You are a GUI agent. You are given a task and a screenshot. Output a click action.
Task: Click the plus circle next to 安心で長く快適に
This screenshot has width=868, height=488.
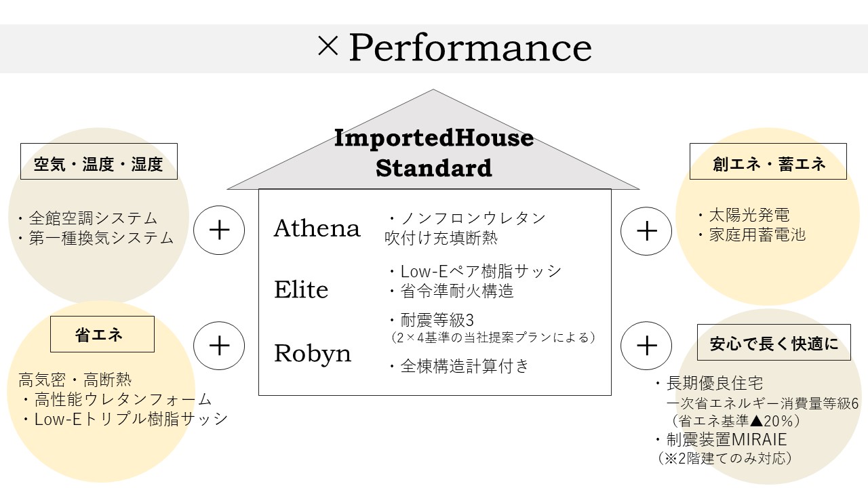[647, 346]
